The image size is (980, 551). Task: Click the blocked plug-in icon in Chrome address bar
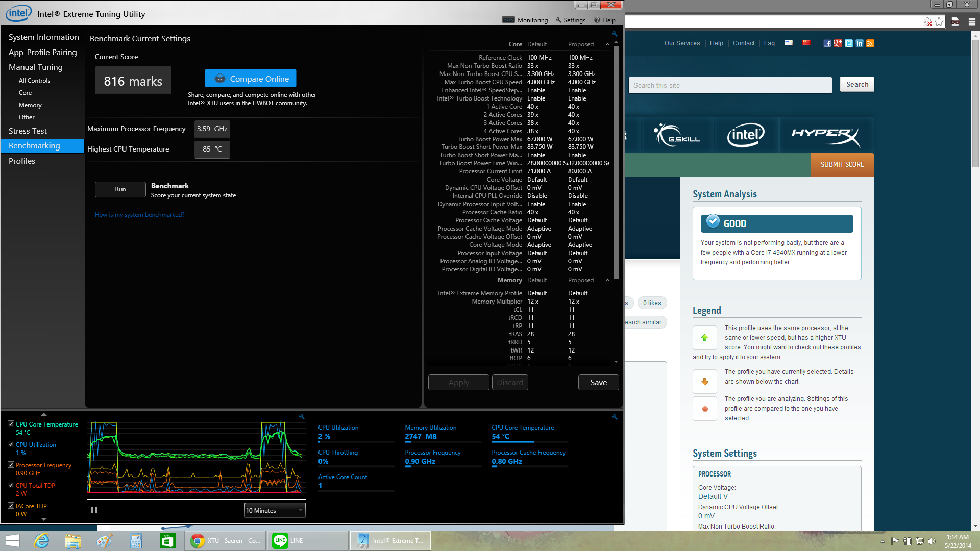(x=927, y=22)
